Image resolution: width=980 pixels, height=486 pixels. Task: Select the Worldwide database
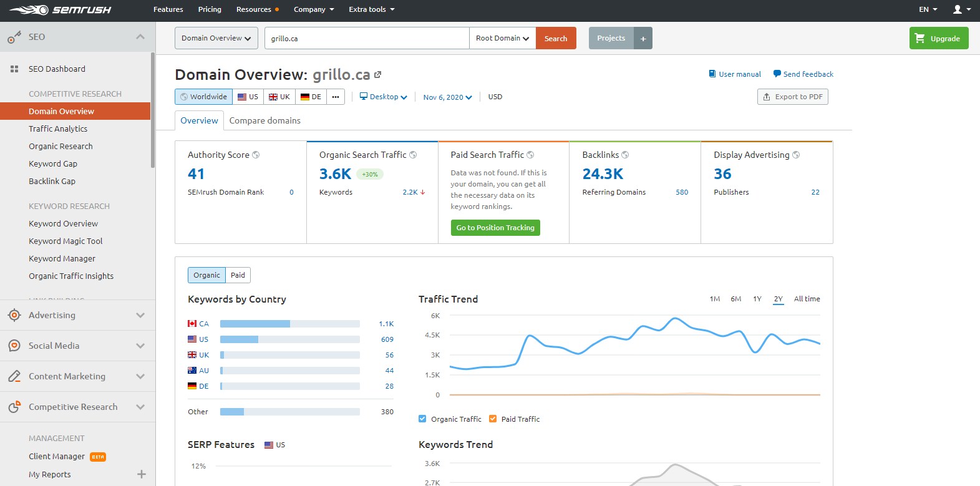[203, 97]
